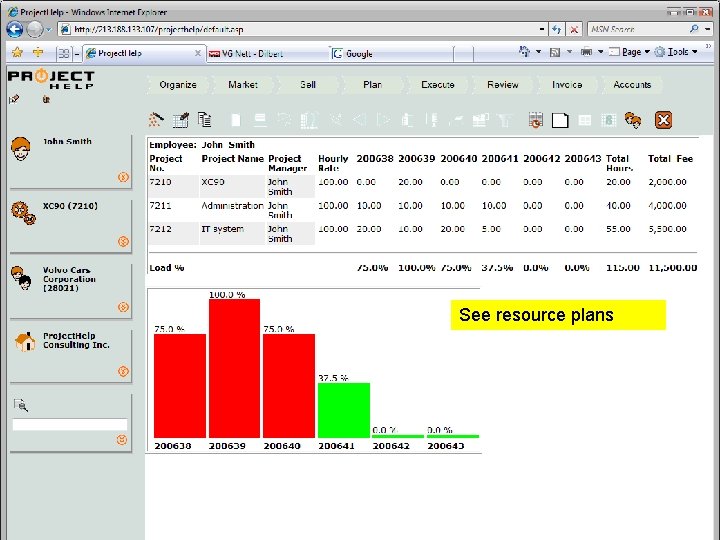Screen dimensions: 720x540
Task: Click the hammer tool toolbar icon
Action: pos(156,120)
